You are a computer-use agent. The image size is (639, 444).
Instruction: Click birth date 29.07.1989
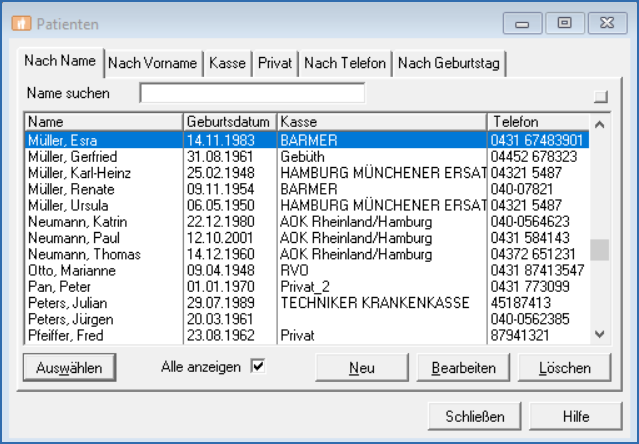(x=220, y=303)
